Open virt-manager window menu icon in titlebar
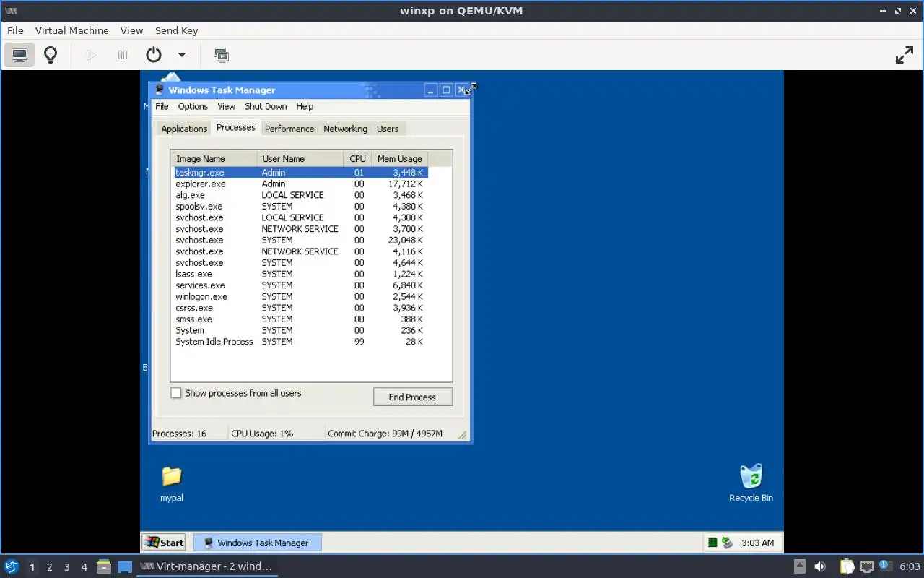This screenshot has height=578, width=924. pyautogui.click(x=12, y=11)
